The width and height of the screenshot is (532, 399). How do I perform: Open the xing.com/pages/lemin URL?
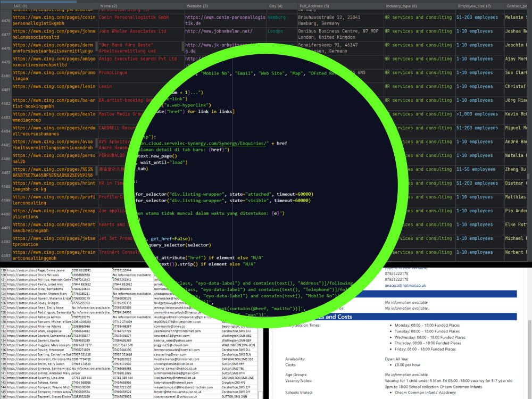[54, 87]
